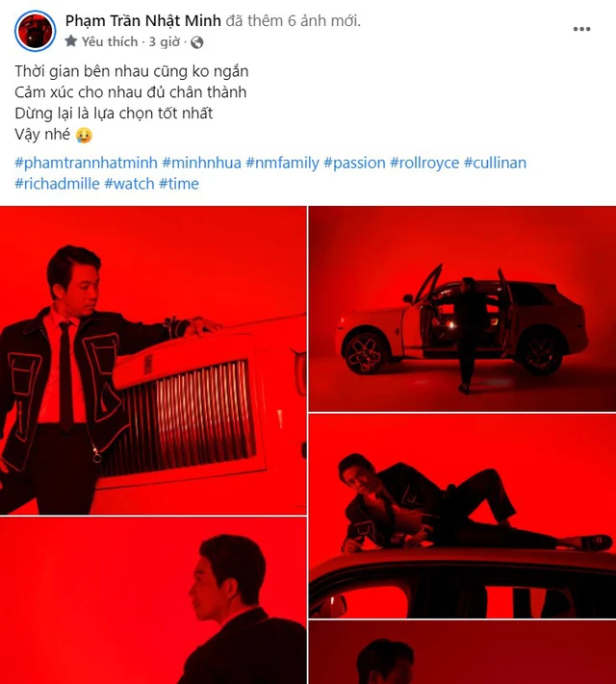Open hashtag #cullinan
Viewport: 616px width, 684px height.
pos(495,163)
